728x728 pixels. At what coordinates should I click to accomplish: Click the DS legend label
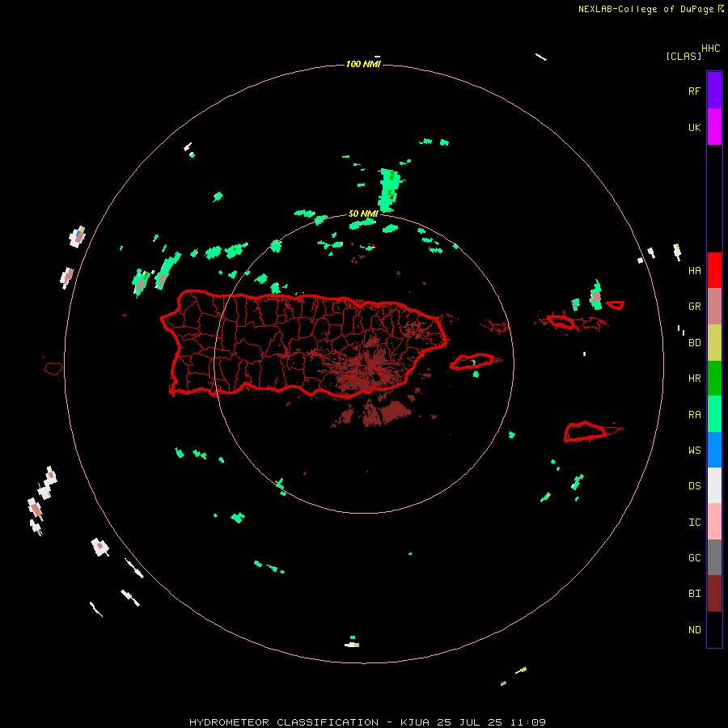[x=694, y=486]
